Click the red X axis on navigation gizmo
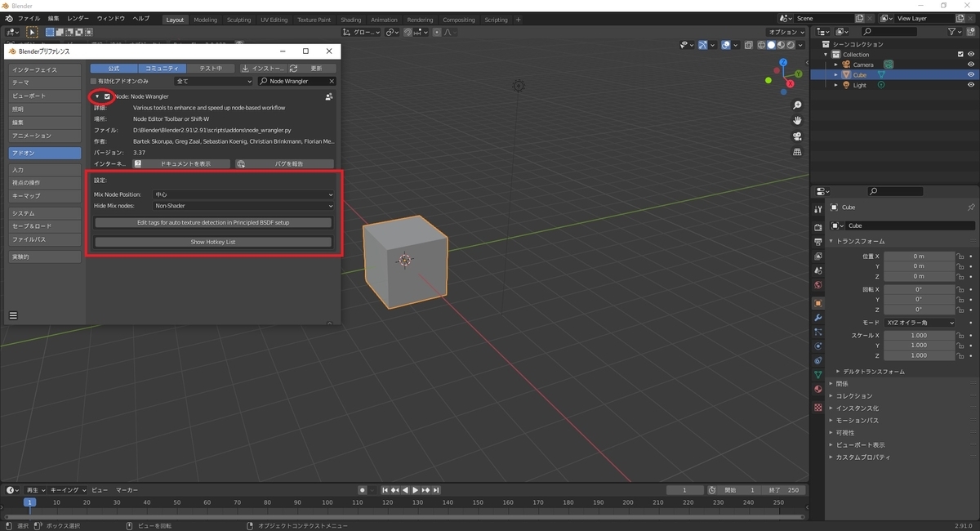The width and height of the screenshot is (980, 531). (789, 83)
